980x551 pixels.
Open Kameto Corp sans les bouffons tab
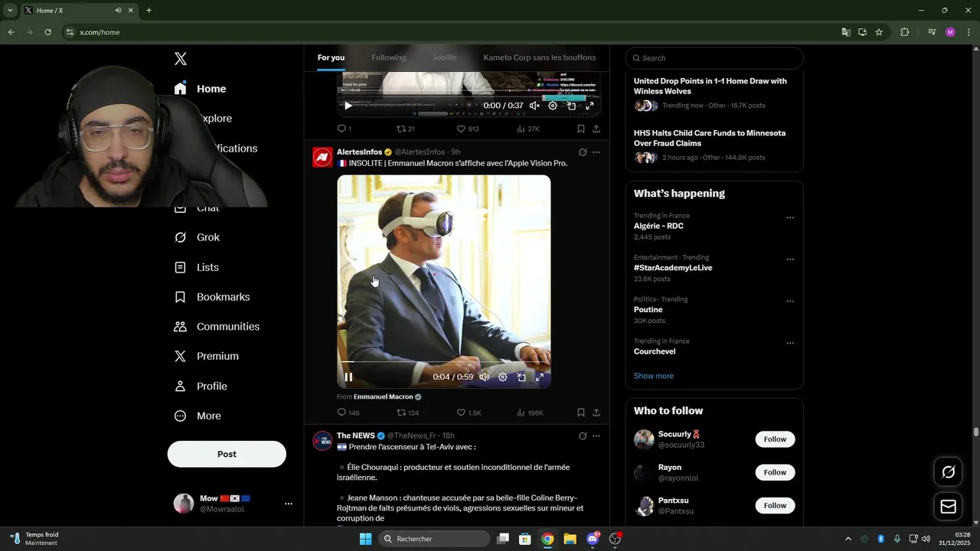pyautogui.click(x=540, y=57)
